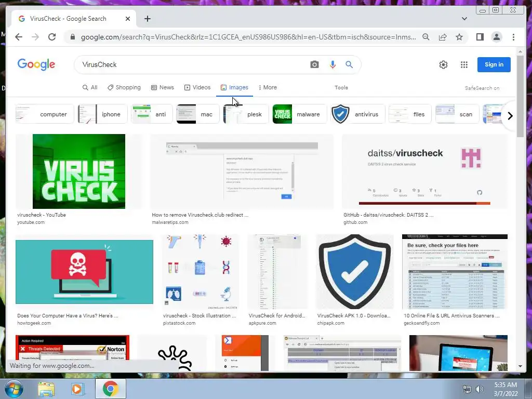The width and height of the screenshot is (532, 399).
Task: Open the zoom magnifier in address bar
Action: [x=426, y=37]
